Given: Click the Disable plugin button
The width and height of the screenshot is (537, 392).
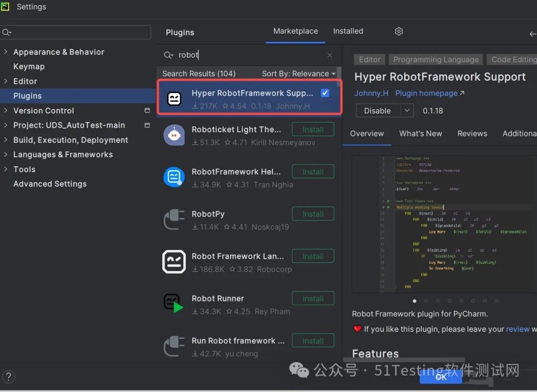Looking at the screenshot, I should (378, 110).
